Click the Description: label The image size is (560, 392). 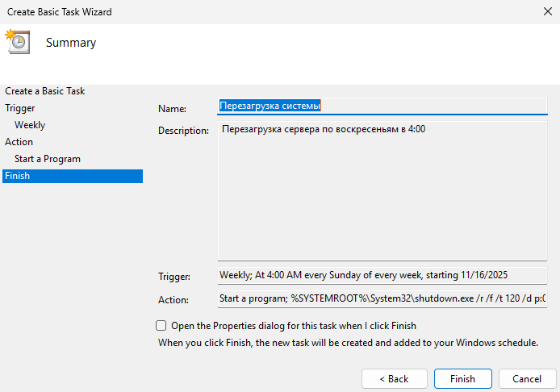point(183,131)
